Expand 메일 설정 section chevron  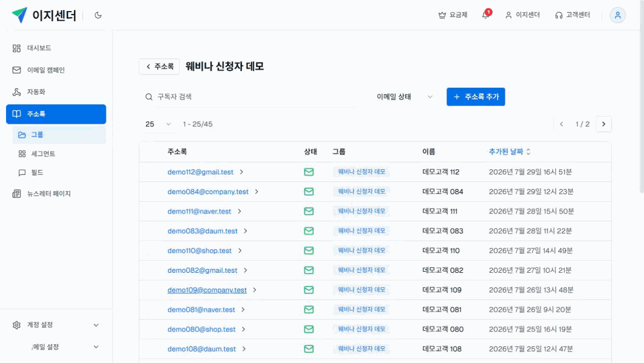tap(96, 347)
